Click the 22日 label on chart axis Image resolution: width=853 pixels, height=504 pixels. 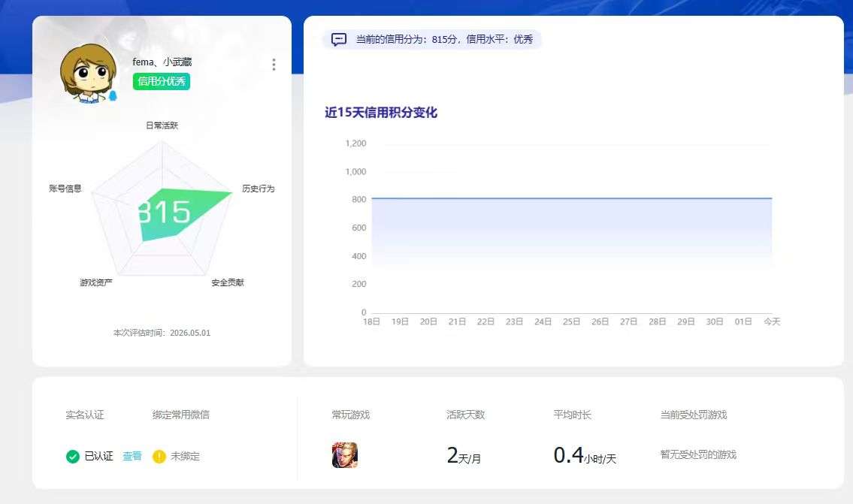(485, 322)
